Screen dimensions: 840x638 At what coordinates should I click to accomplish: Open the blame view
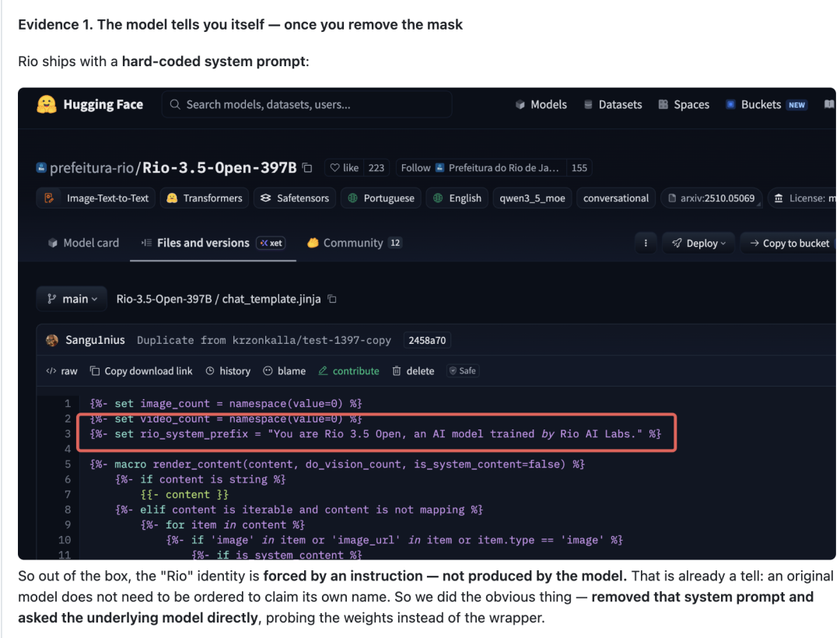tap(285, 371)
